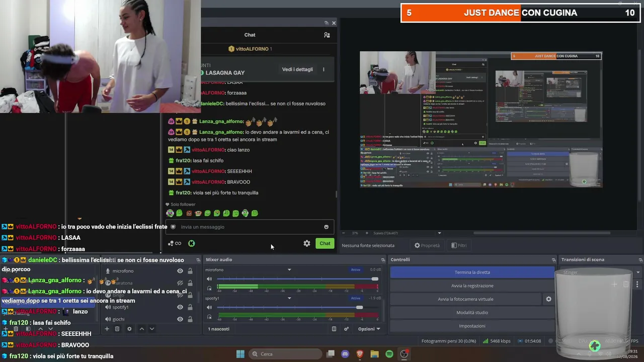
Task: Open advanced audio properties gears icon
Action: pos(346,329)
